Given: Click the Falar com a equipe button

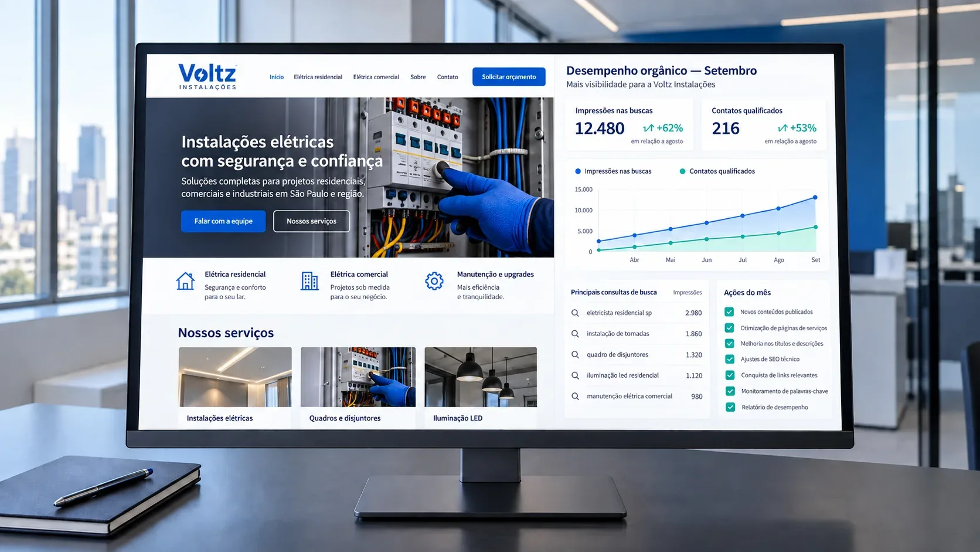Looking at the screenshot, I should click(x=223, y=221).
